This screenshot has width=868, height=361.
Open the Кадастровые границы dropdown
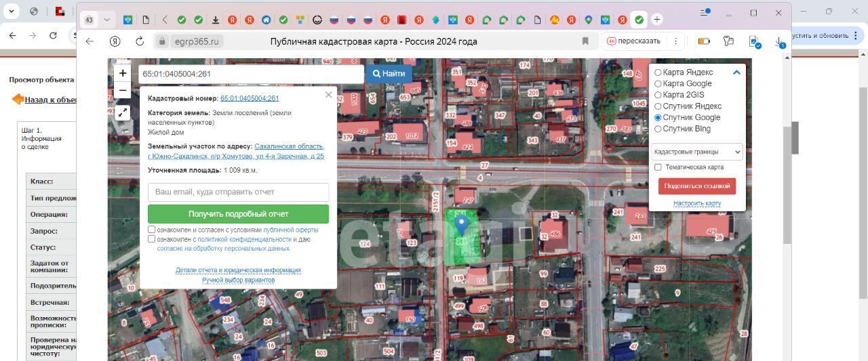pos(696,152)
